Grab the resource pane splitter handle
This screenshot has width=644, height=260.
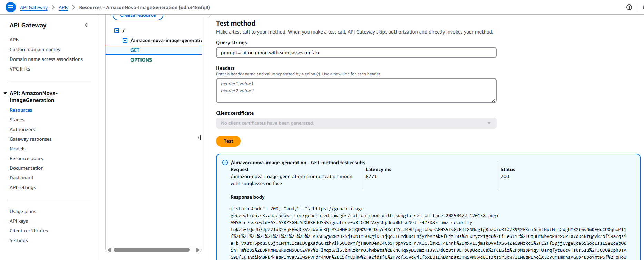(199, 138)
